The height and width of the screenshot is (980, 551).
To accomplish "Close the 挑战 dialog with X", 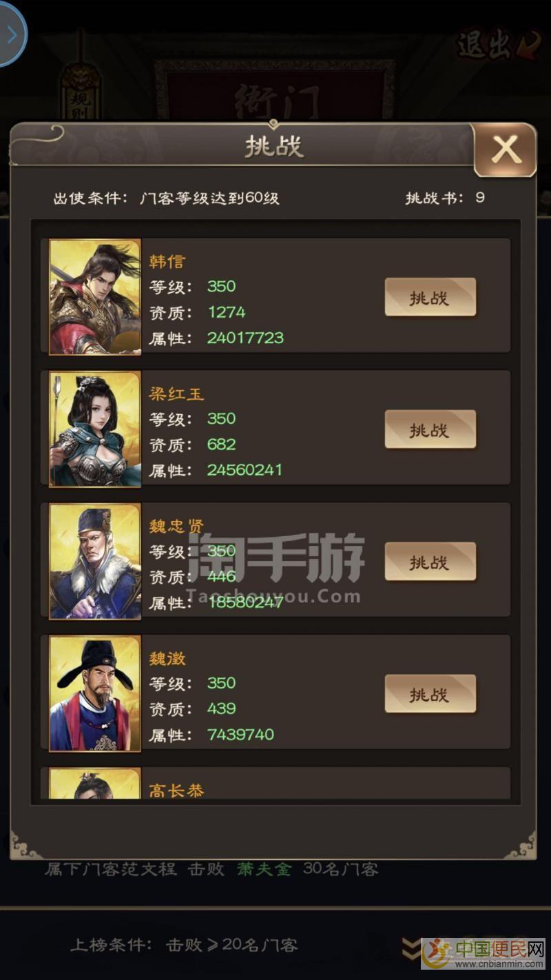I will [x=506, y=149].
